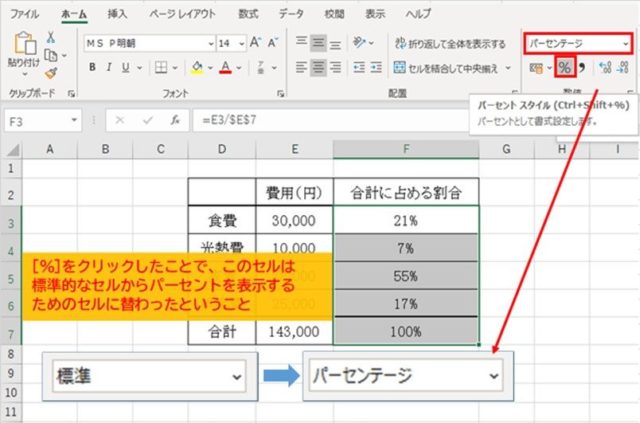Click the decrease decimal icon
This screenshot has width=640, height=423.
pyautogui.click(x=623, y=67)
